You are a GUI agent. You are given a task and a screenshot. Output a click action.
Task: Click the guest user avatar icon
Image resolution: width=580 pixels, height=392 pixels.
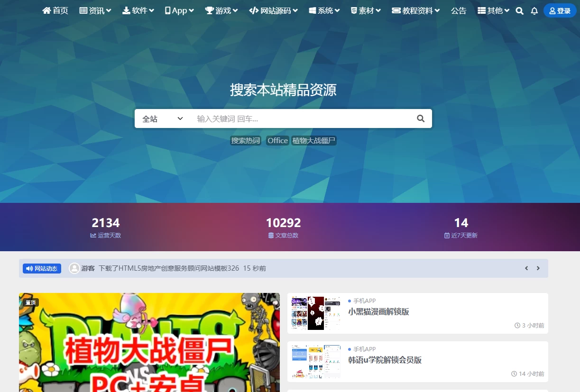74,268
